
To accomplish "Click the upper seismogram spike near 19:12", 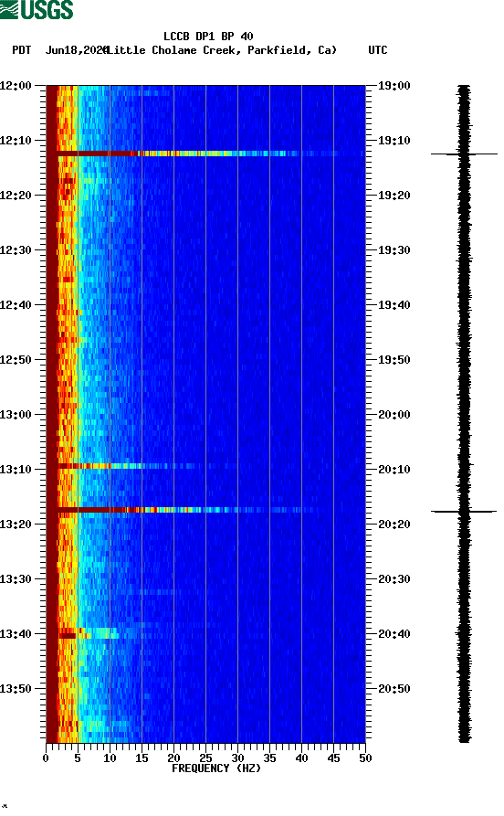I will coord(464,154).
